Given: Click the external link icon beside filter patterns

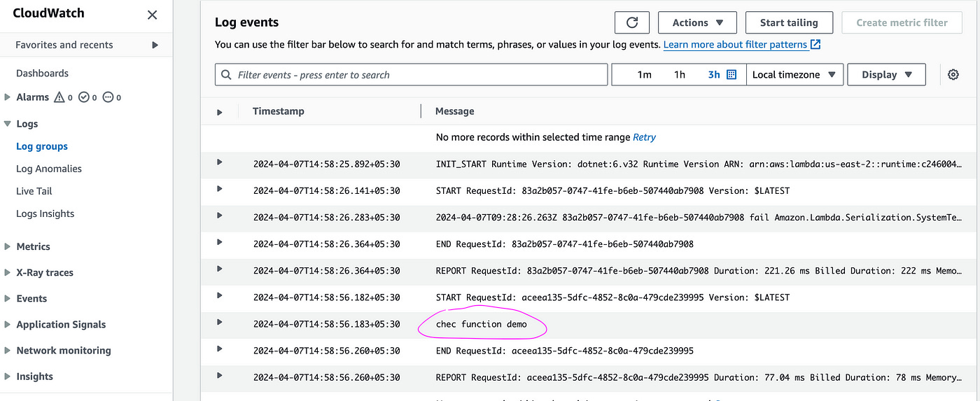Looking at the screenshot, I should 815,44.
